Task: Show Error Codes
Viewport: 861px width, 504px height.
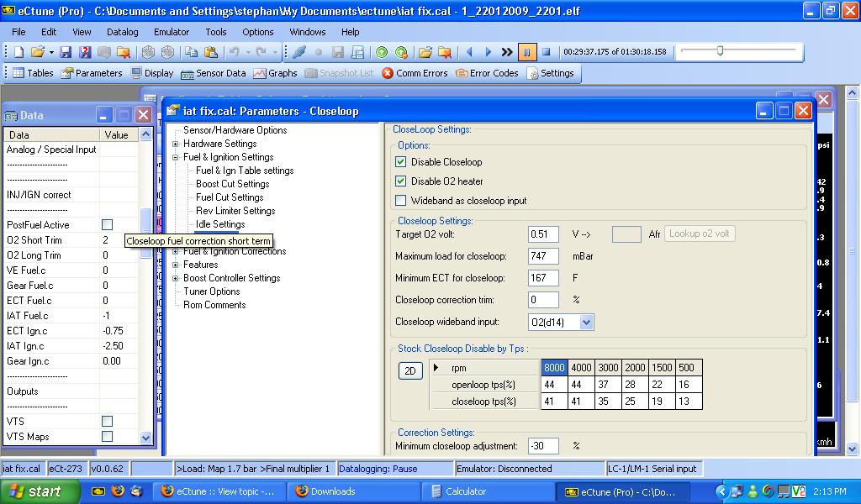Action: pyautogui.click(x=487, y=73)
